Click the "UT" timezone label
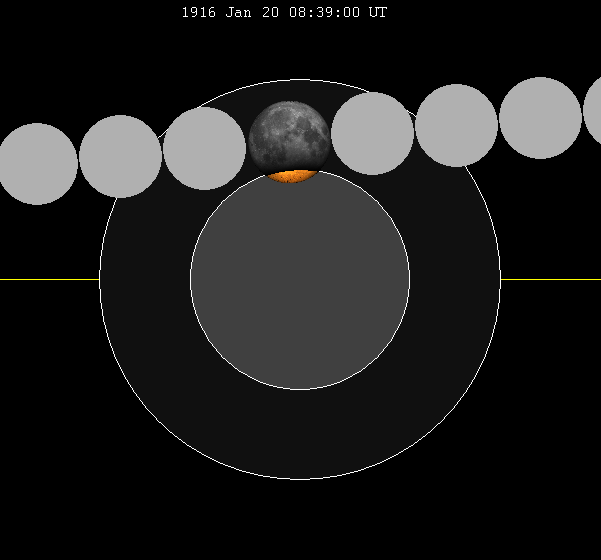 378,13
